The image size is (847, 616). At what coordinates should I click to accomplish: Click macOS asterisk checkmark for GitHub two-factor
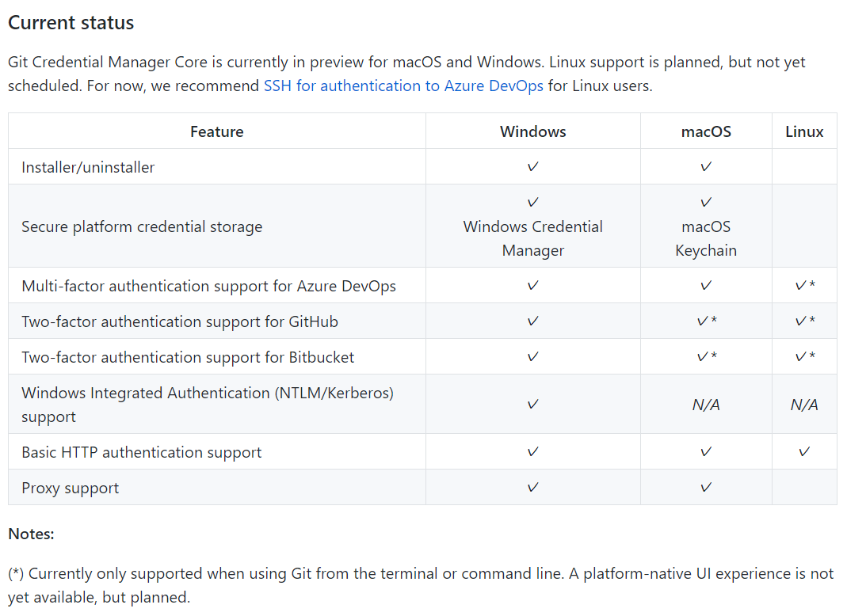(707, 321)
